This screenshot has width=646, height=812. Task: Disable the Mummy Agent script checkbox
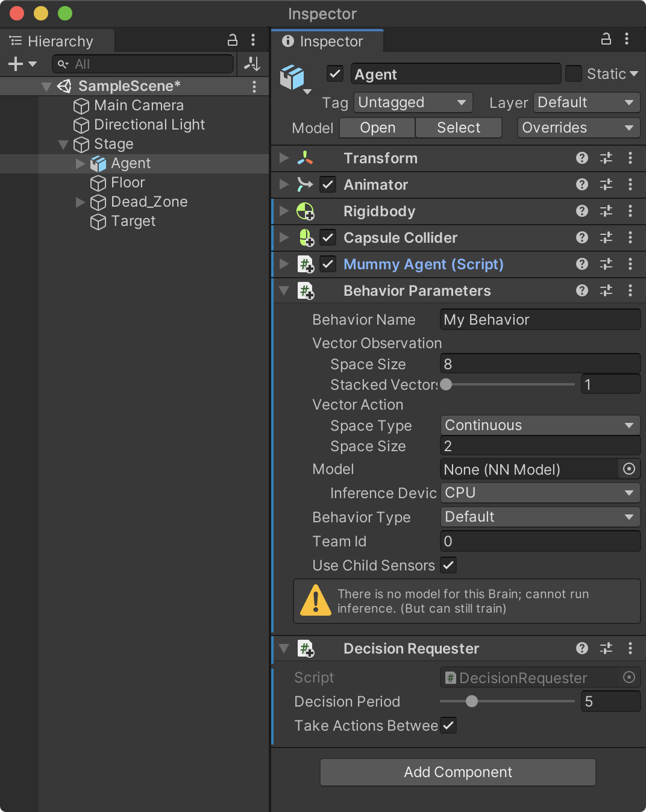click(x=328, y=264)
